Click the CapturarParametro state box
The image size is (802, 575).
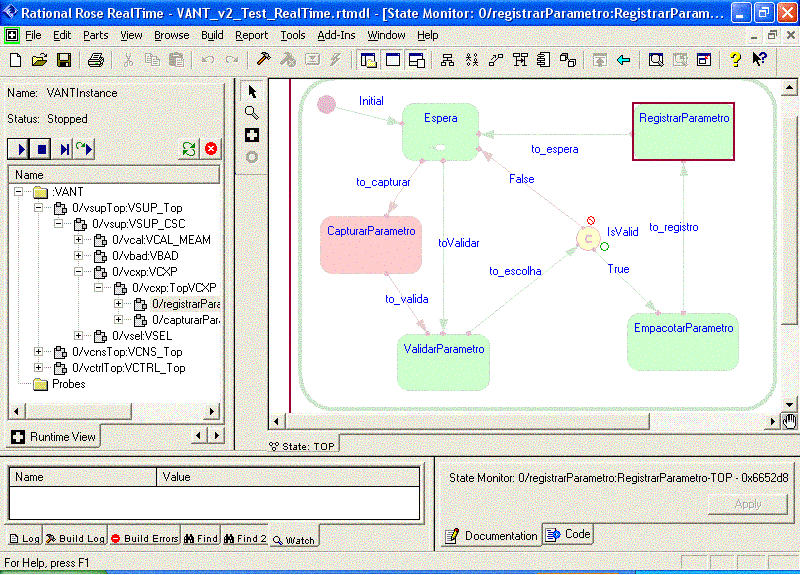coord(371,245)
